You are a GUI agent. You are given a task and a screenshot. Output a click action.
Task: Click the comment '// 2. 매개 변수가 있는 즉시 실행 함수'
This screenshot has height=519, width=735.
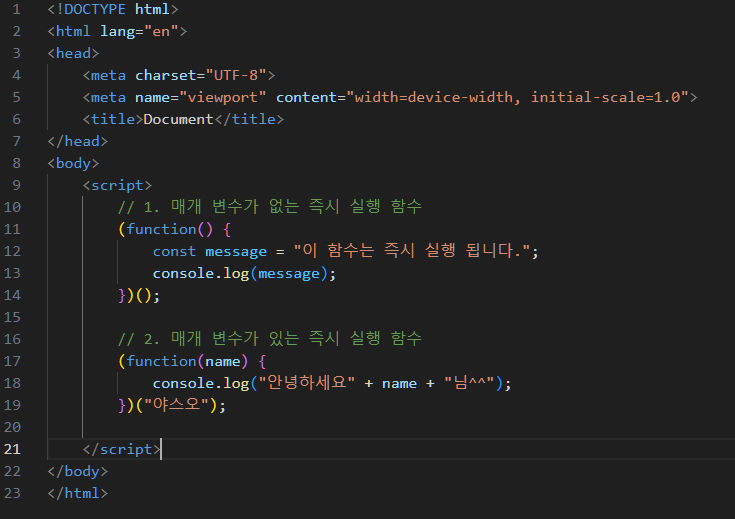click(270, 338)
